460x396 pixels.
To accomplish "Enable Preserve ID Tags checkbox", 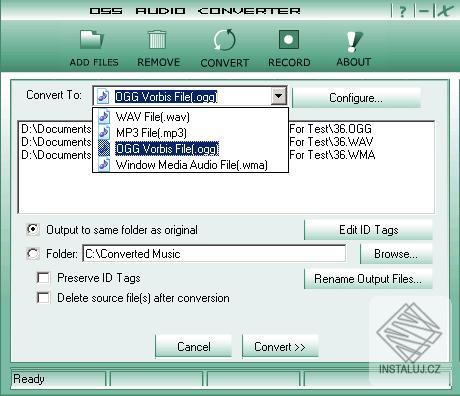I will point(43,278).
